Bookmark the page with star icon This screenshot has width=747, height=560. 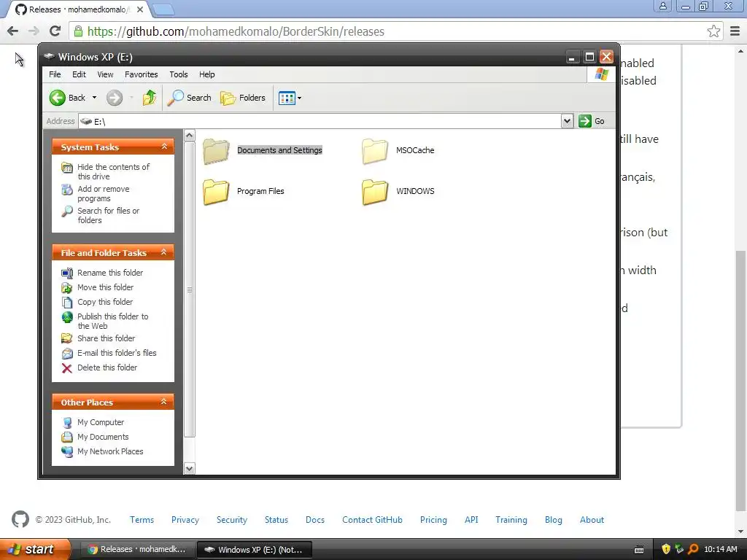[713, 31]
